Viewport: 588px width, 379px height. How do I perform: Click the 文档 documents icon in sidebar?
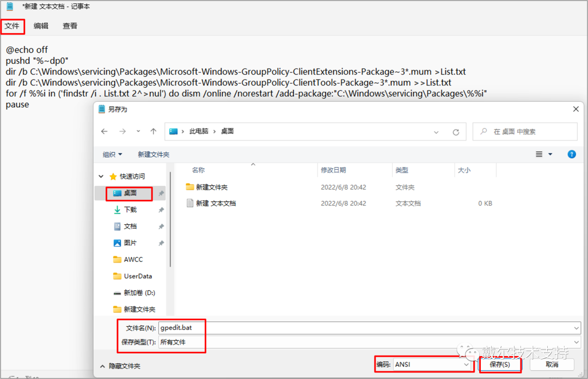[118, 227]
